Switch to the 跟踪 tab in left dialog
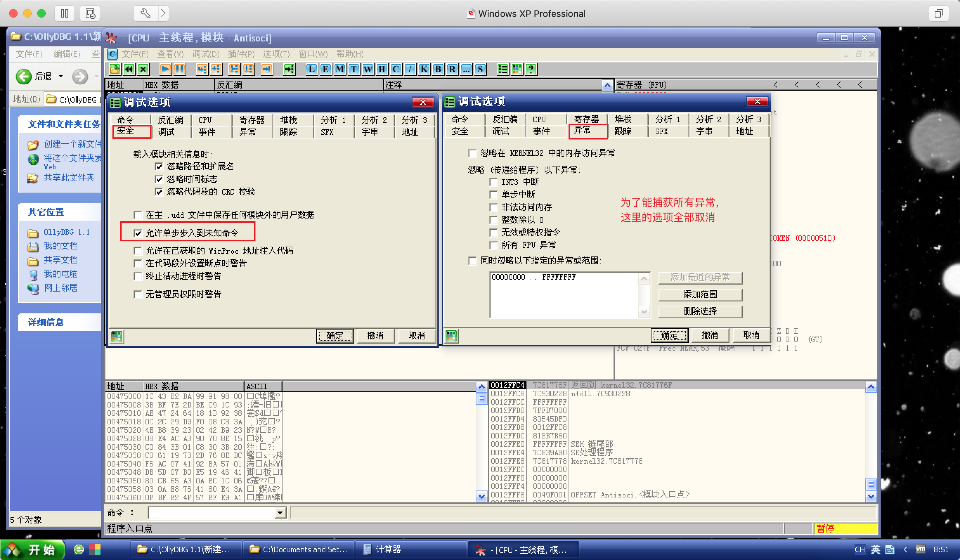 coord(288,132)
